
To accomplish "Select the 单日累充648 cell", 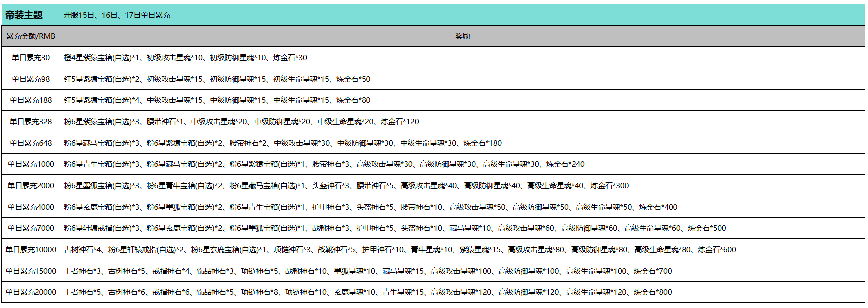I will tap(31, 143).
